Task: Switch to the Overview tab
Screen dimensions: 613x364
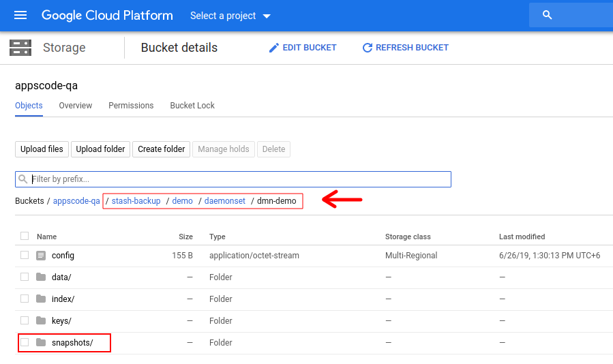Action: (75, 106)
